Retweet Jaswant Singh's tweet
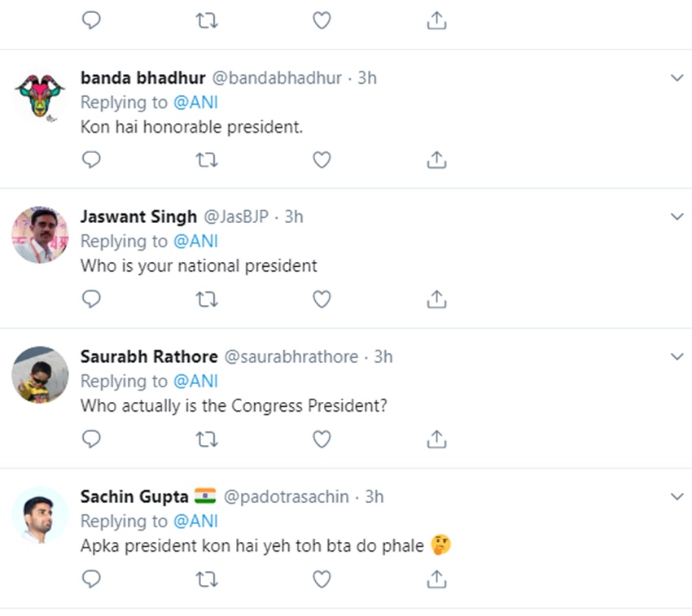The image size is (692, 616). [x=207, y=299]
